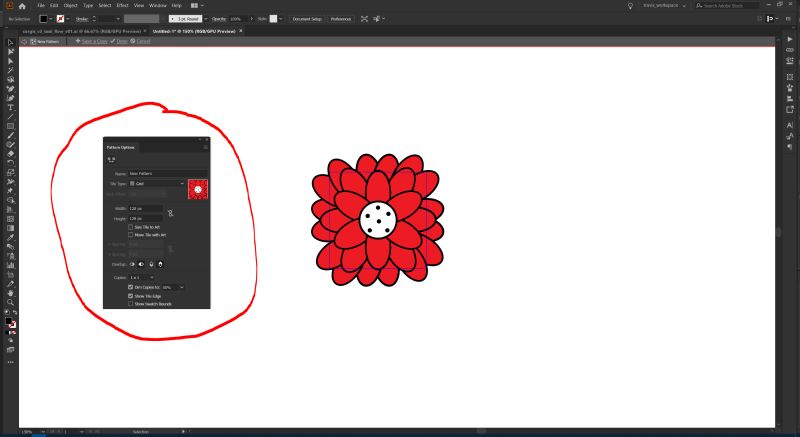This screenshot has height=437, width=800.
Task: Enable Move Tile with Art checkbox
Action: pyautogui.click(x=131, y=235)
